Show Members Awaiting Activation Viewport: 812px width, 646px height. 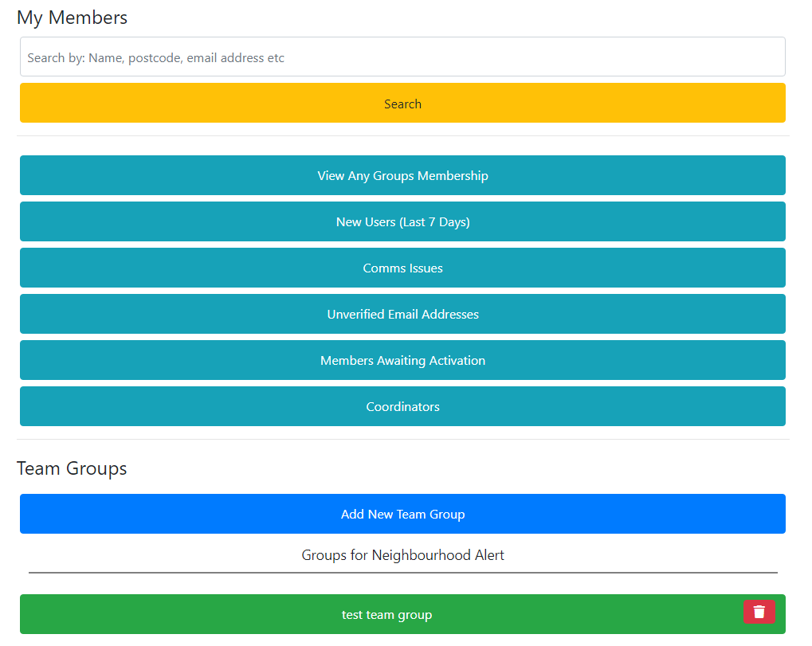click(402, 360)
